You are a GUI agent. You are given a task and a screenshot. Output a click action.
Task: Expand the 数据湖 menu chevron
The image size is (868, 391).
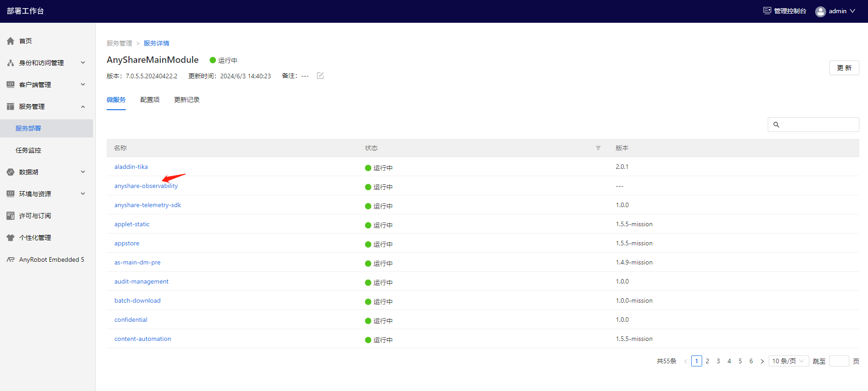83,172
